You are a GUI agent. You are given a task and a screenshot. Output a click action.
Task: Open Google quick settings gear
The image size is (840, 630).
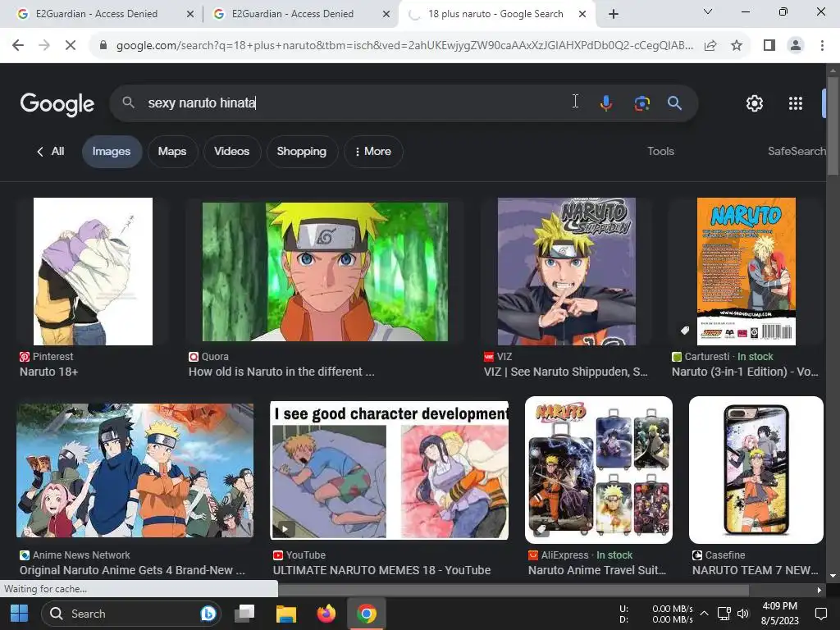click(x=755, y=103)
